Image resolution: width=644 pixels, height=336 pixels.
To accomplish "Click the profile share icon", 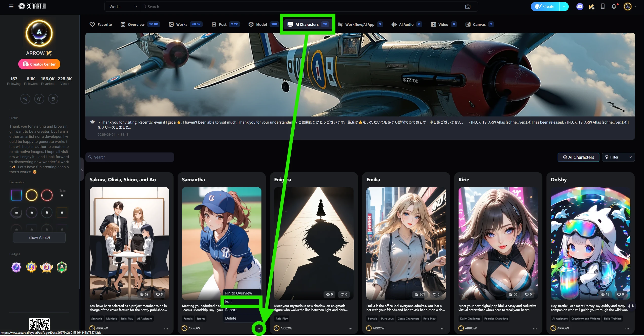I will [x=25, y=99].
